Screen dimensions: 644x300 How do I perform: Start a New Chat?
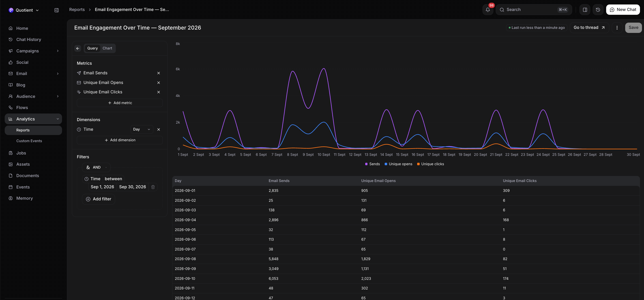(x=623, y=10)
